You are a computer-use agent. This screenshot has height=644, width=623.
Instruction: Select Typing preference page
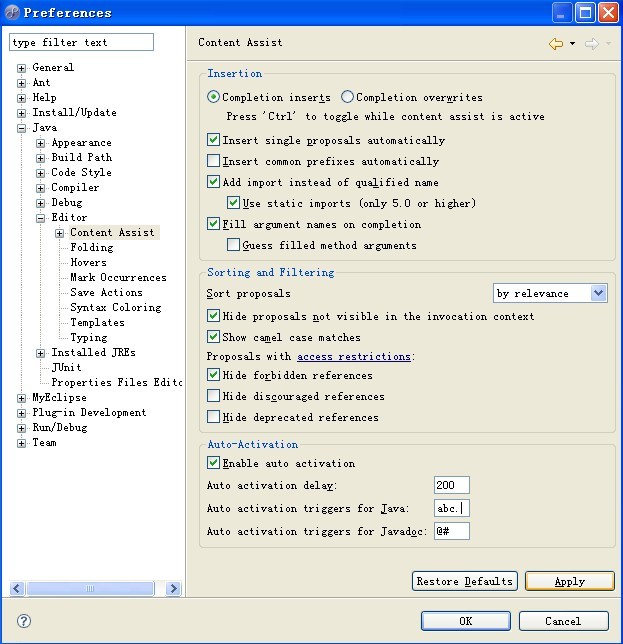click(x=89, y=337)
